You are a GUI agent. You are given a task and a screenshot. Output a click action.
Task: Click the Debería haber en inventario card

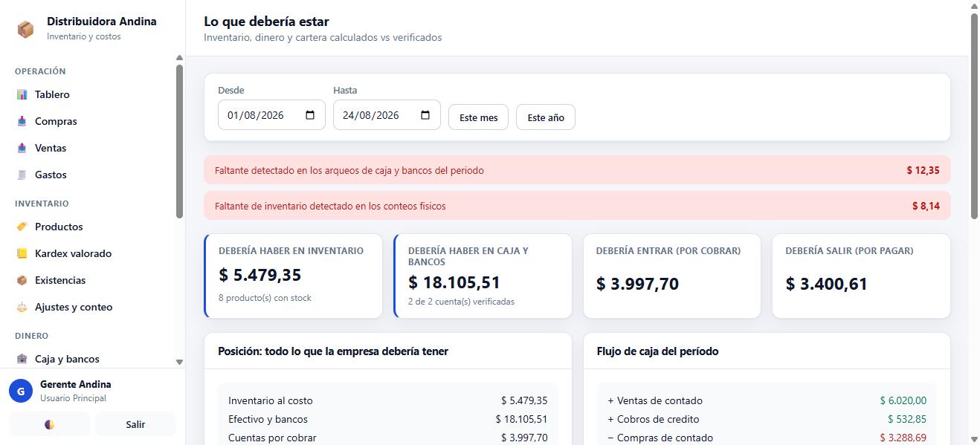293,276
